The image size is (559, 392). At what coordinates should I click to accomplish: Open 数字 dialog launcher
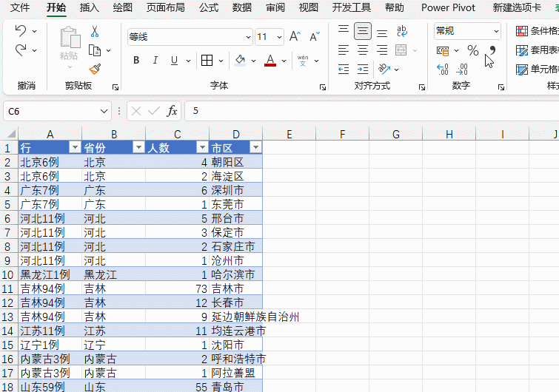coord(501,87)
